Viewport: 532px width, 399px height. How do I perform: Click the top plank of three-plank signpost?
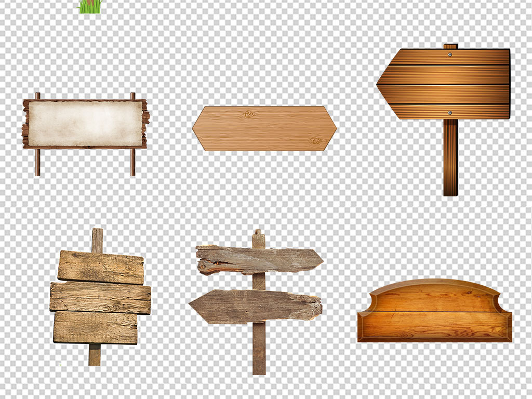coord(100,267)
